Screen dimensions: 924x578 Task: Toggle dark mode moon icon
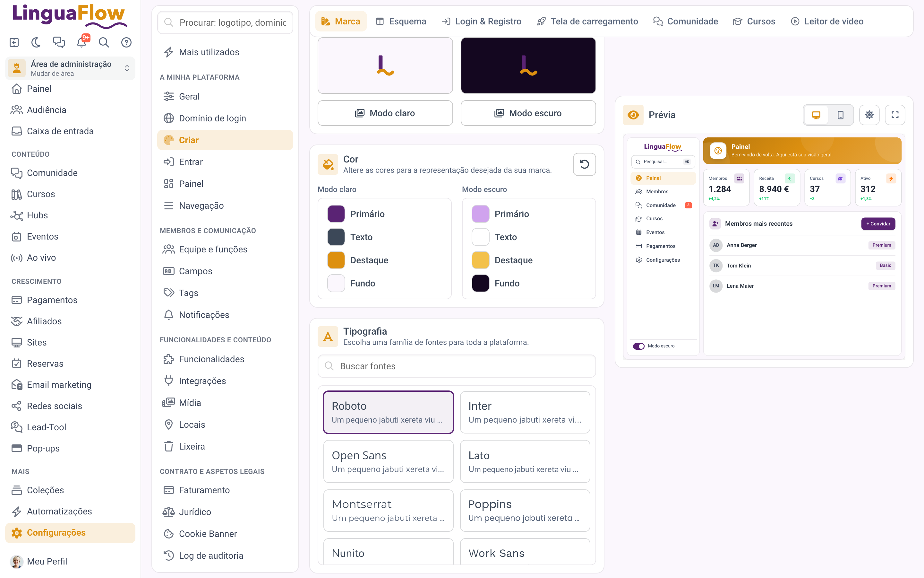36,42
